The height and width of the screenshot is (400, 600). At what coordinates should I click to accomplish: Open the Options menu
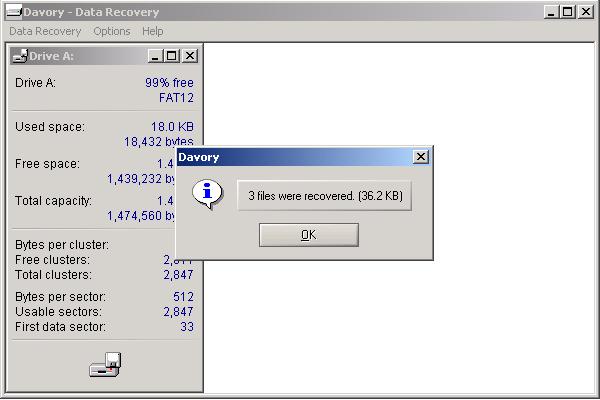click(112, 32)
